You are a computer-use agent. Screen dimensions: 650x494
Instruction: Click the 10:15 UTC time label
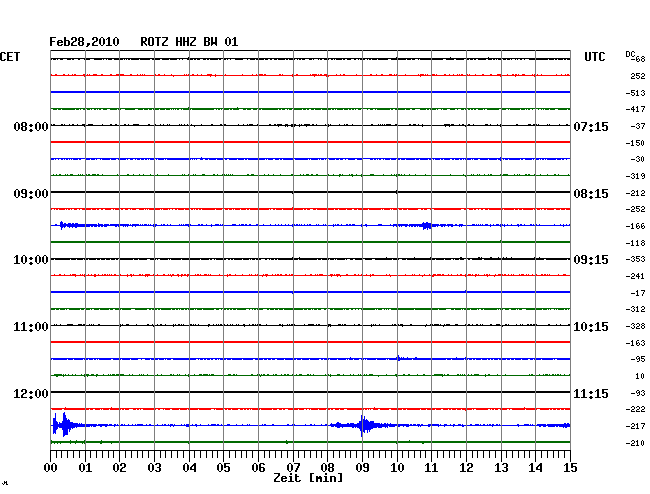pos(591,327)
